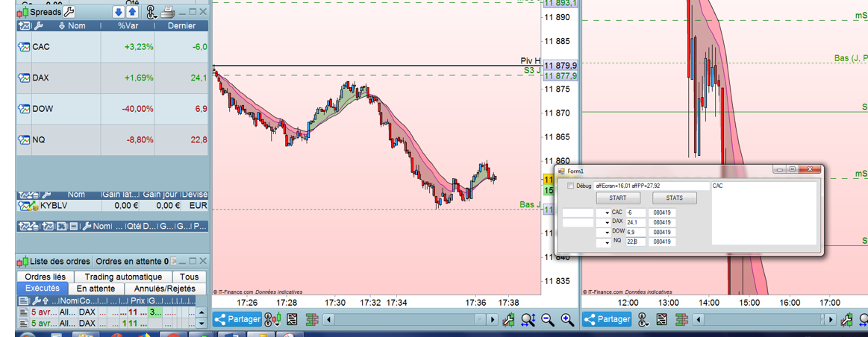Open the dropdown next to NQ in Form1
The image size is (868, 337).
[607, 242]
